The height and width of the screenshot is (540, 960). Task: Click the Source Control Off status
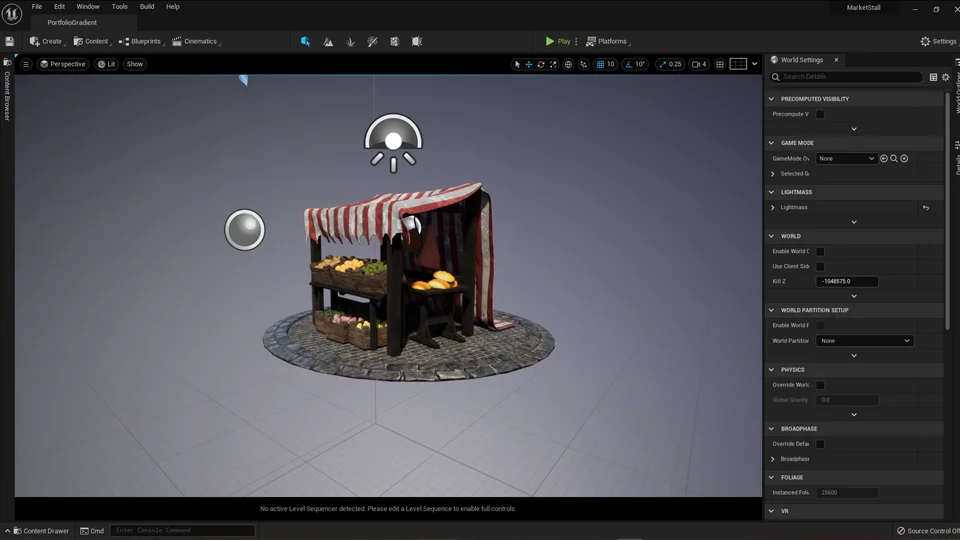pyautogui.click(x=928, y=531)
